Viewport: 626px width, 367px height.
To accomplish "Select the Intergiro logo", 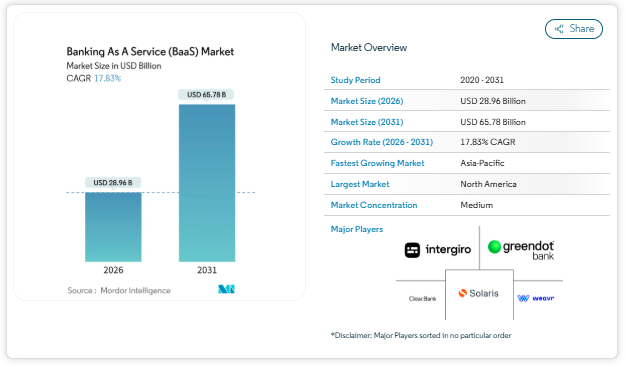I will 438,250.
